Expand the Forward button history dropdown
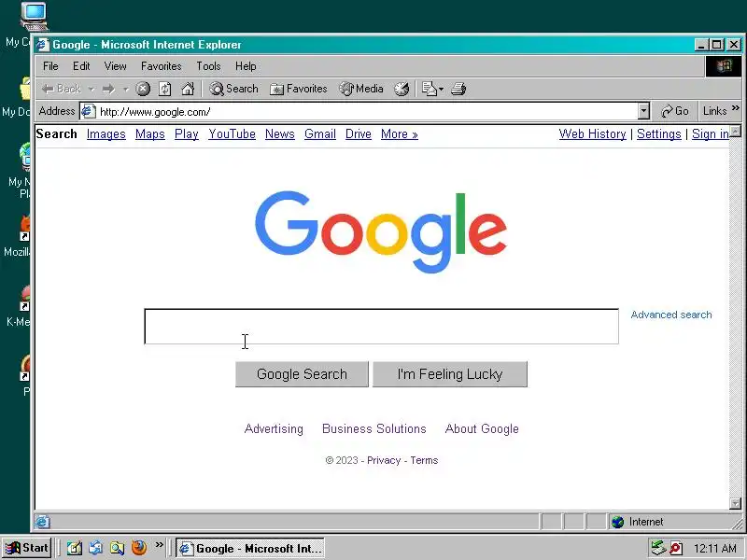 point(126,89)
